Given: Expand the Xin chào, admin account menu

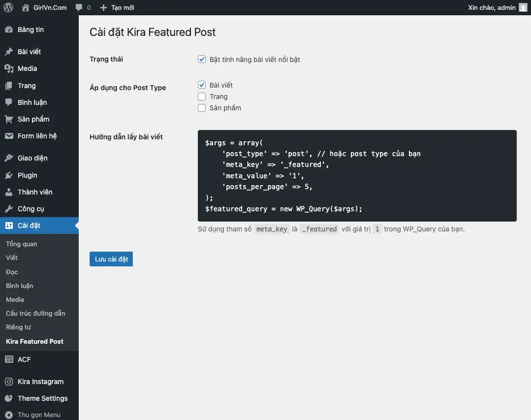Looking at the screenshot, I should click(x=491, y=8).
